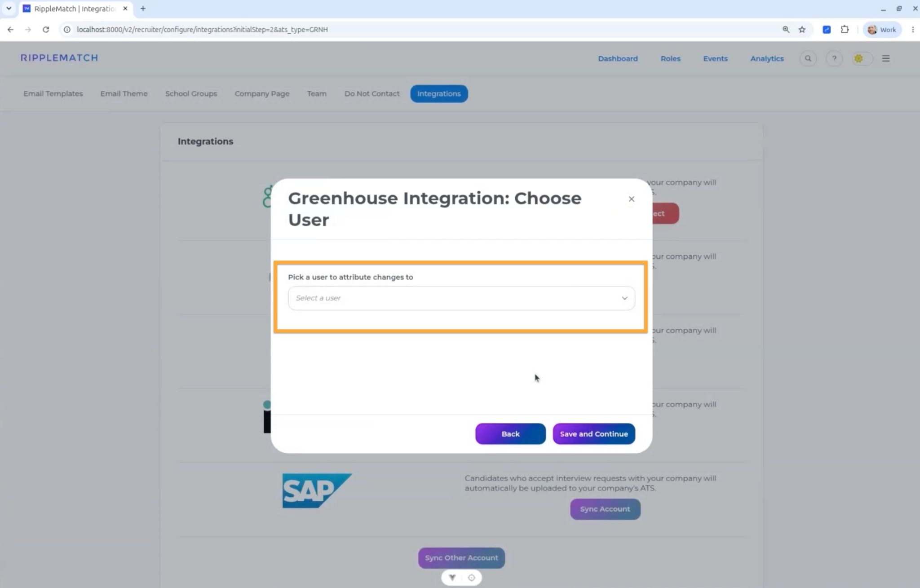
Task: Close the RippleMatch browser tab
Action: coord(125,9)
